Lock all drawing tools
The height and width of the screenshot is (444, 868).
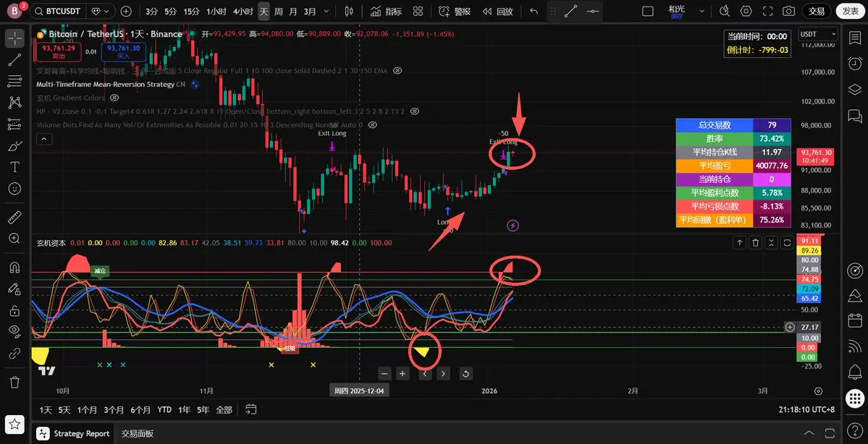pyautogui.click(x=15, y=310)
